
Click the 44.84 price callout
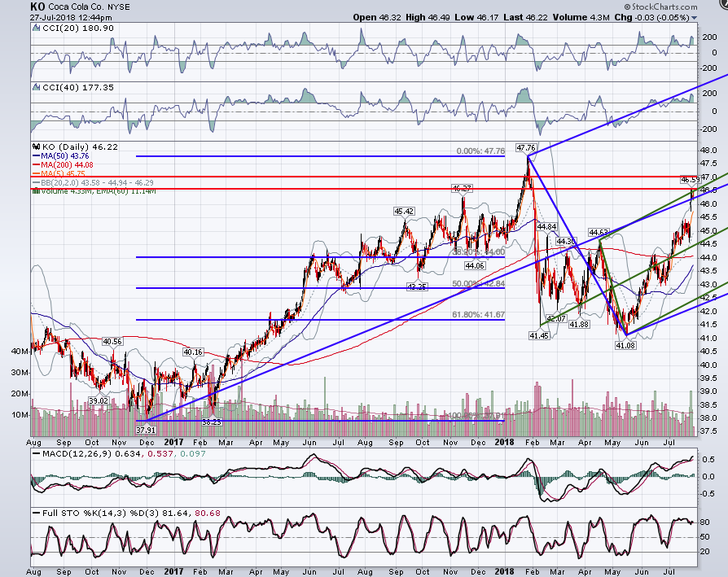546,227
